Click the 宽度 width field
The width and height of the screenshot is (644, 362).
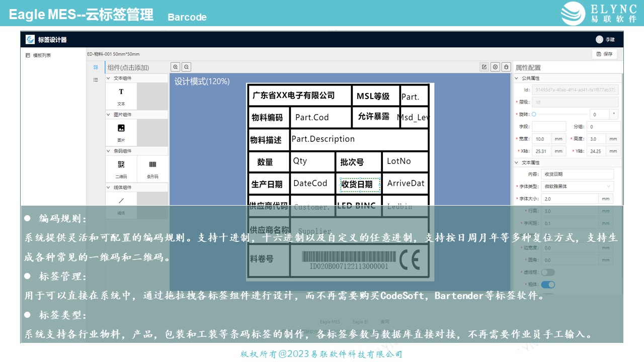point(542,139)
